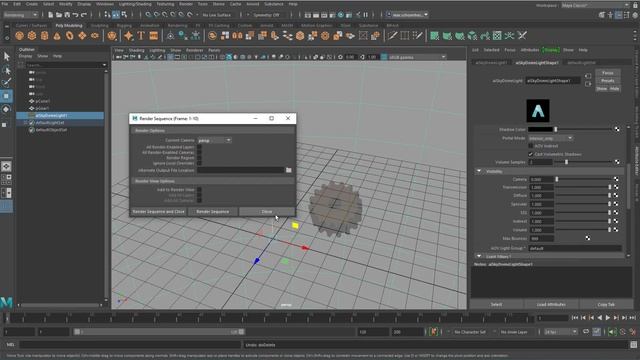Select the arrow Select tool in toolbox
Image resolution: width=640 pixels, height=360 pixels.
click(7, 56)
